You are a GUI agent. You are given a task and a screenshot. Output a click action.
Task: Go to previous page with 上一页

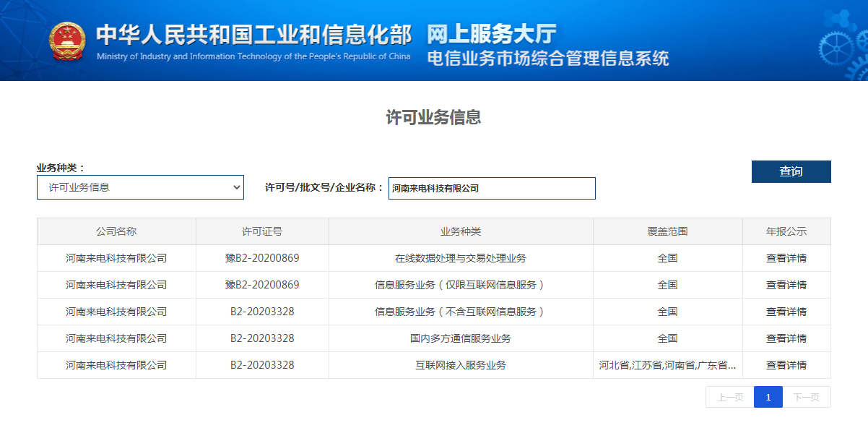click(730, 397)
